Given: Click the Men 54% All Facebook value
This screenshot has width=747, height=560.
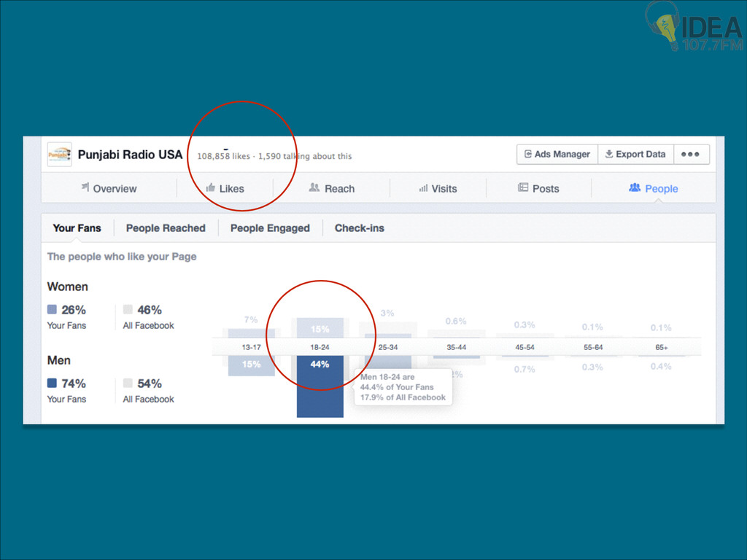Looking at the screenshot, I should click(x=150, y=384).
